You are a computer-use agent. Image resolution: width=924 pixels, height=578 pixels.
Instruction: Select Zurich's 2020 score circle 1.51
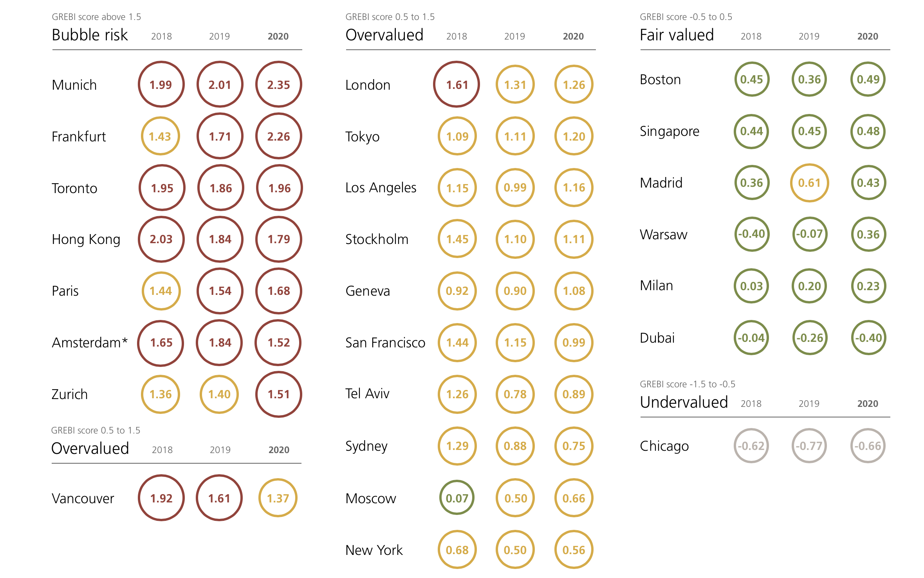278,394
